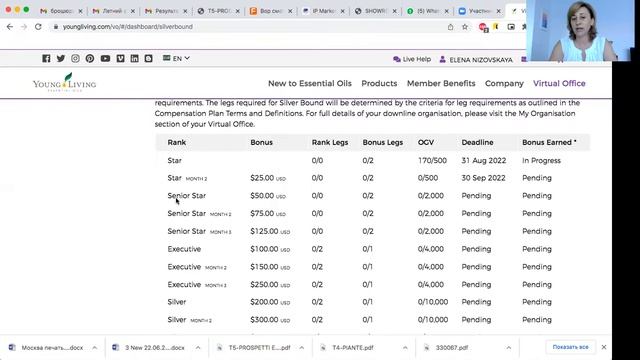
Task: Open the Member Benefits menu
Action: click(441, 83)
